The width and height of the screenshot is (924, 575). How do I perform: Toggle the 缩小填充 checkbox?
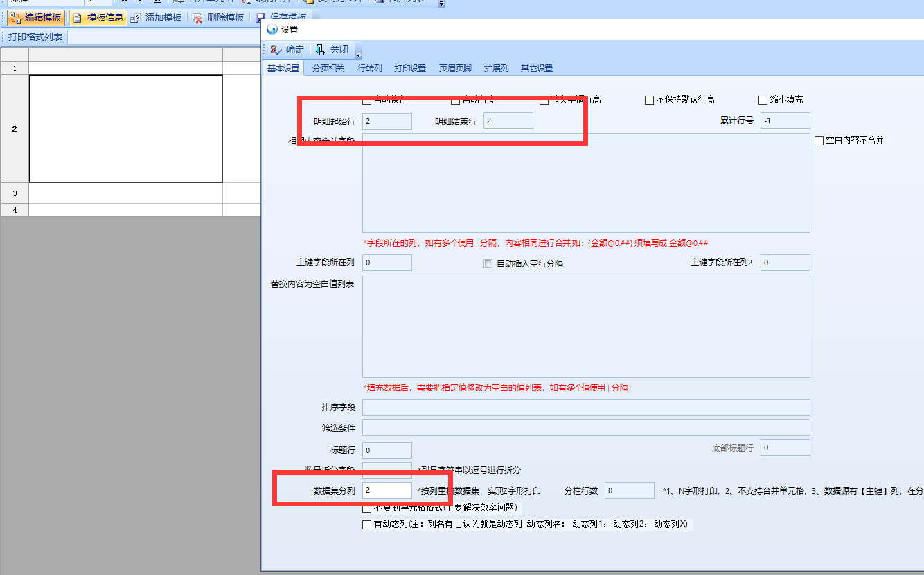(x=763, y=100)
